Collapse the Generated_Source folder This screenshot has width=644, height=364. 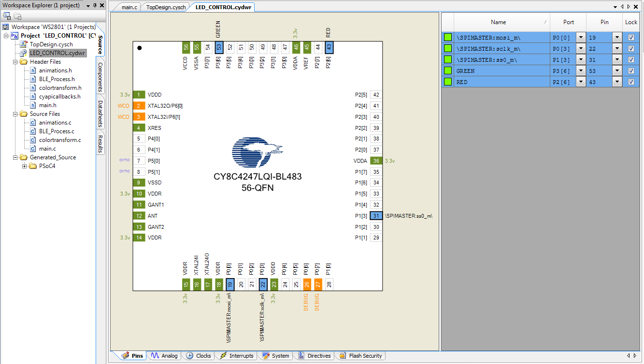click(x=15, y=157)
